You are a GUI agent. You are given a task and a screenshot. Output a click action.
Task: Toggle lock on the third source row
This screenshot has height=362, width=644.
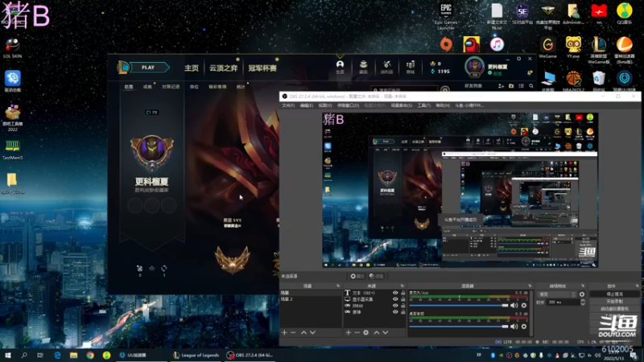[x=403, y=306]
